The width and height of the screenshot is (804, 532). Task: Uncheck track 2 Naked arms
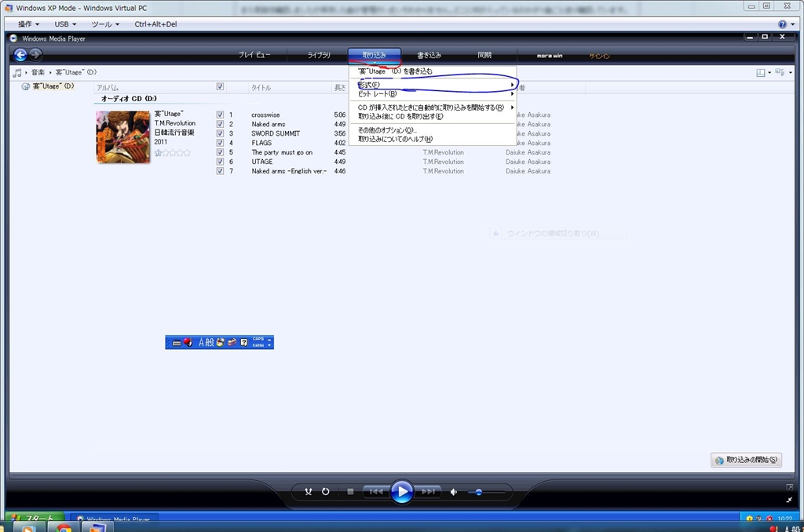pos(220,124)
